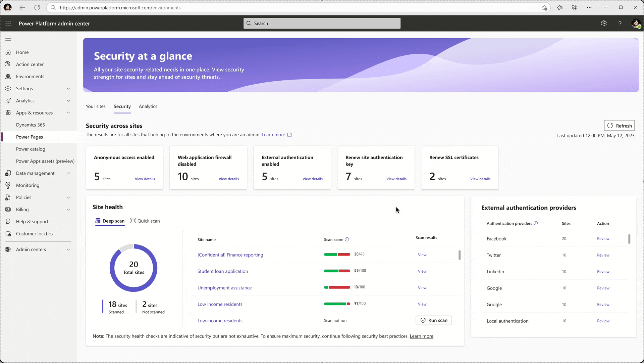The height and width of the screenshot is (363, 644).
Task: Toggle the Scan score info tooltip
Action: 347,239
